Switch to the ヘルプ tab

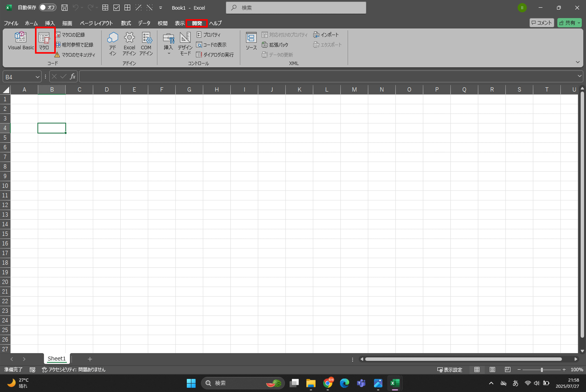215,23
